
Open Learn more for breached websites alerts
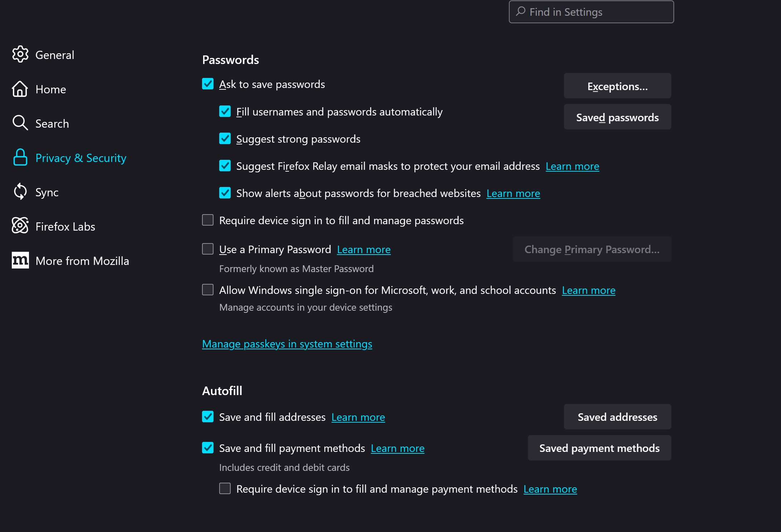(513, 193)
